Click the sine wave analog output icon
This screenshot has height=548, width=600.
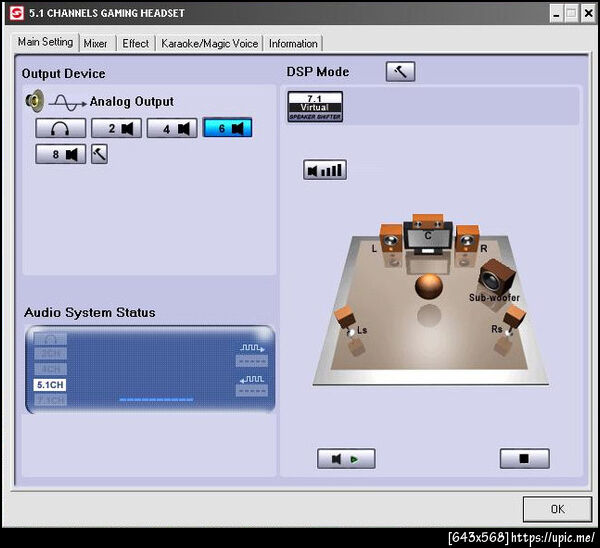pyautogui.click(x=68, y=103)
